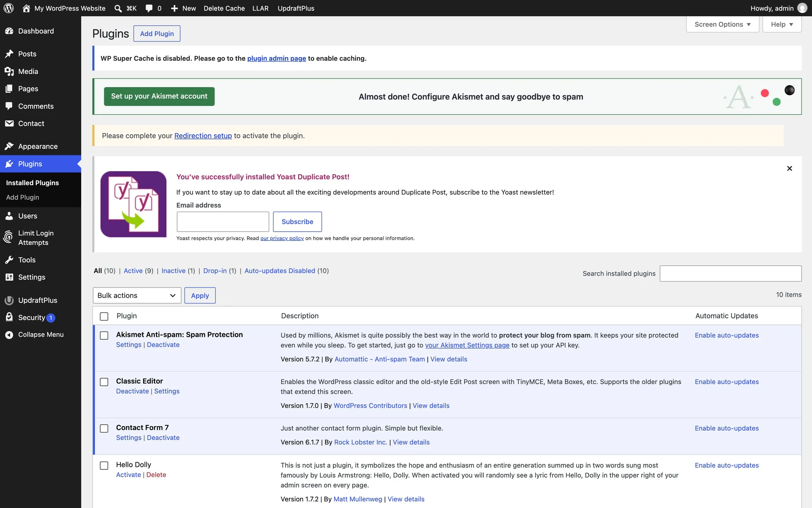This screenshot has height=508, width=812.
Task: Sort by the Plugin column header
Action: pyautogui.click(x=127, y=316)
